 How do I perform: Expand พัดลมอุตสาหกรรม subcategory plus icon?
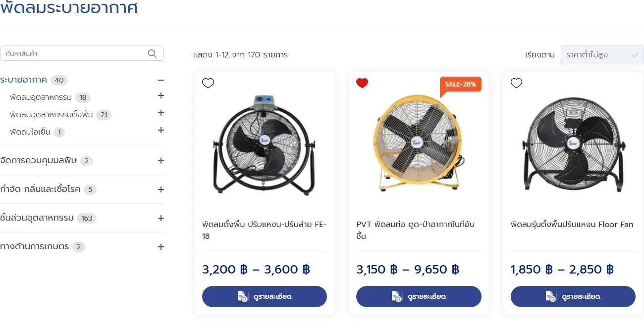pyautogui.click(x=161, y=96)
